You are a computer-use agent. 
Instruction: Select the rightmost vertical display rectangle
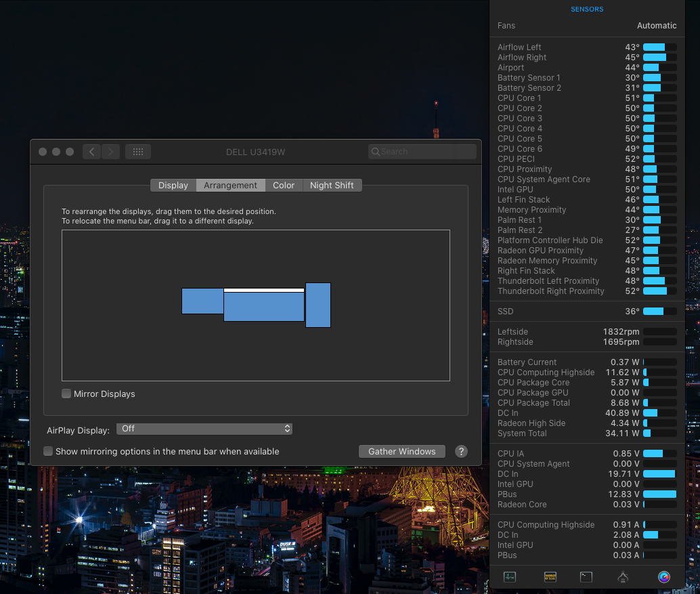click(x=318, y=305)
